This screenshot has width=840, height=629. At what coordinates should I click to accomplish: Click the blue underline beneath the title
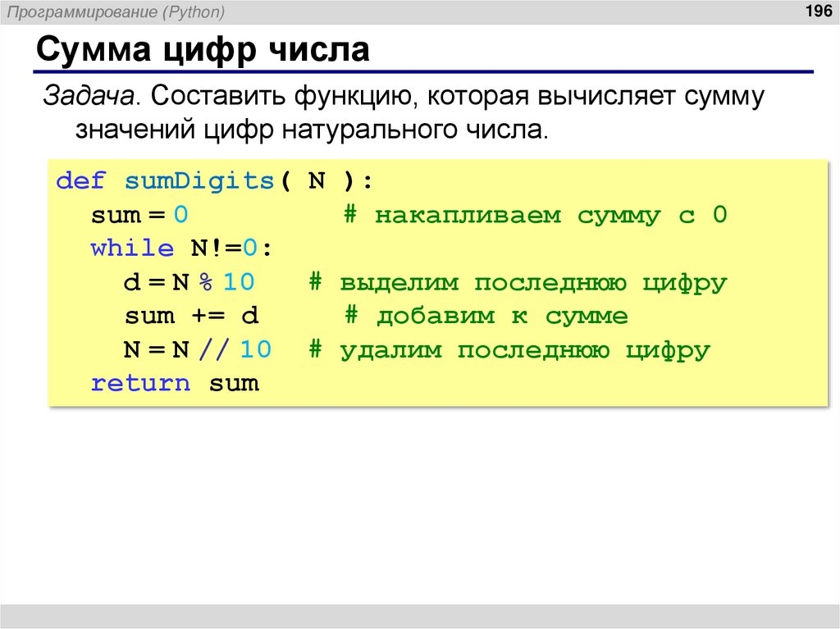[x=410, y=71]
